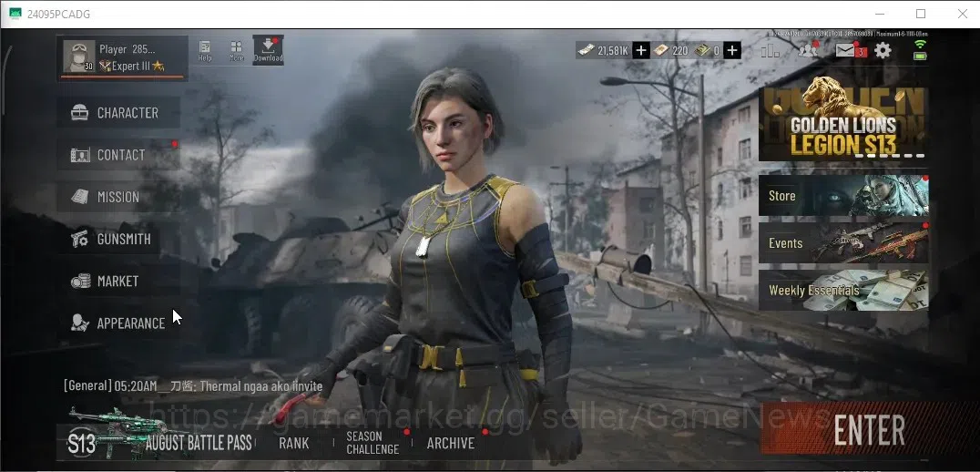Click the Appearance person icon
Viewport: 980px width, 472px height.
click(79, 323)
